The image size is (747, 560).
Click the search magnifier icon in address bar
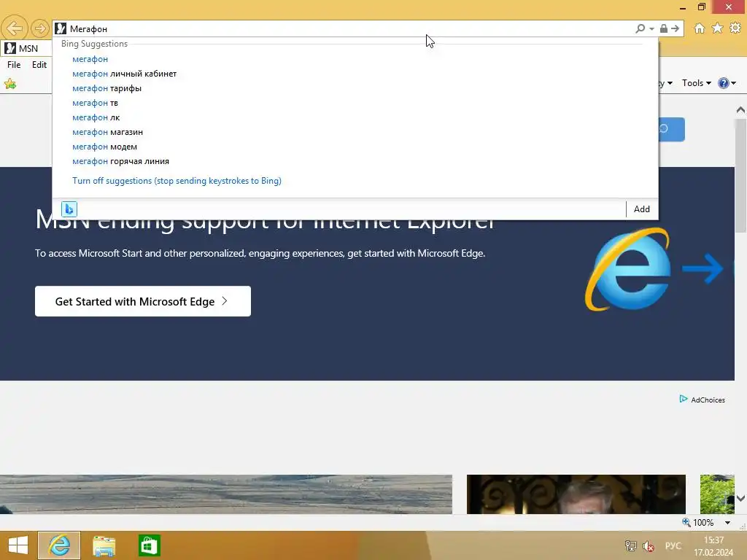[640, 28]
